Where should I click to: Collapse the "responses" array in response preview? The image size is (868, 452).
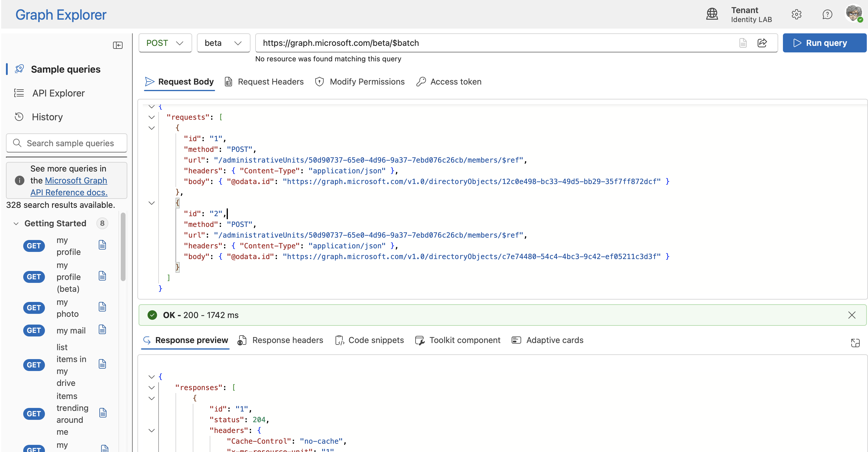(152, 388)
